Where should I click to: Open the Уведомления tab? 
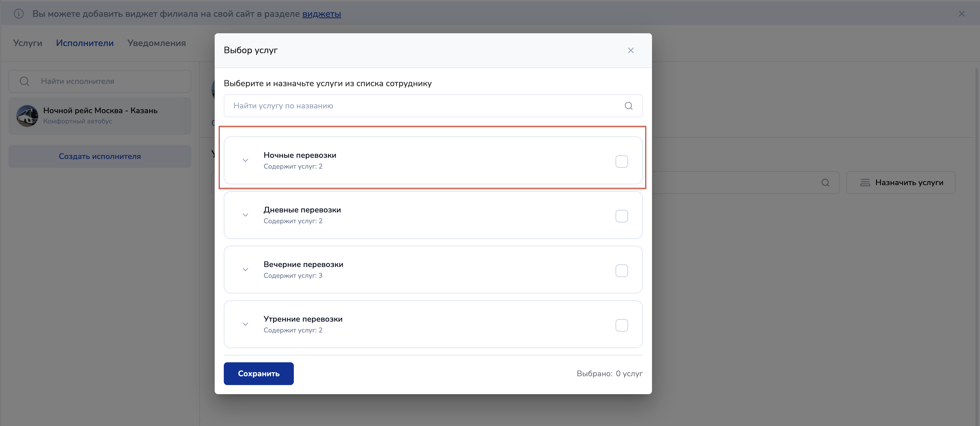(156, 43)
